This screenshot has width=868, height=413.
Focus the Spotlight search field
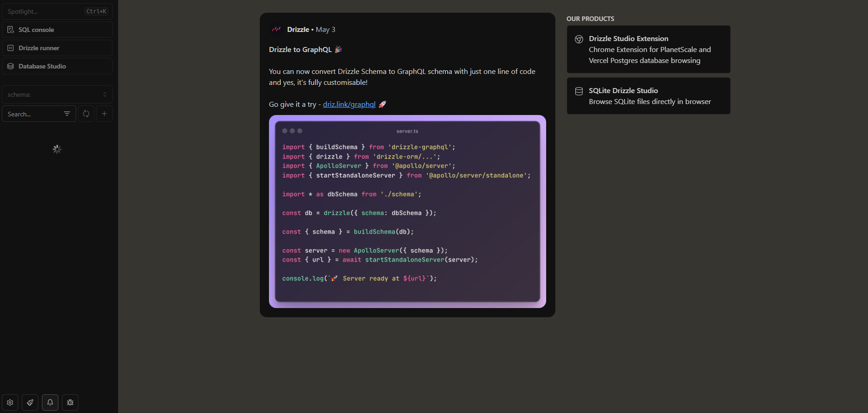(57, 11)
